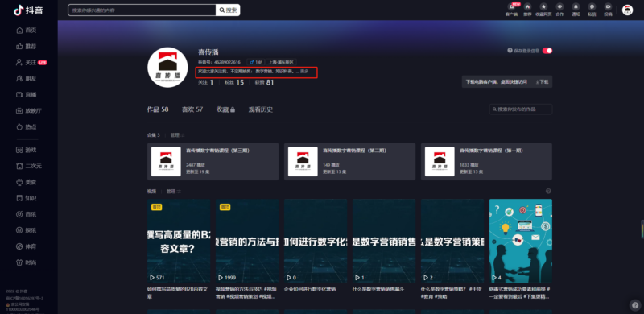Click 收藏网页 star icon in top bar
The height and width of the screenshot is (314, 644).
coord(543,10)
